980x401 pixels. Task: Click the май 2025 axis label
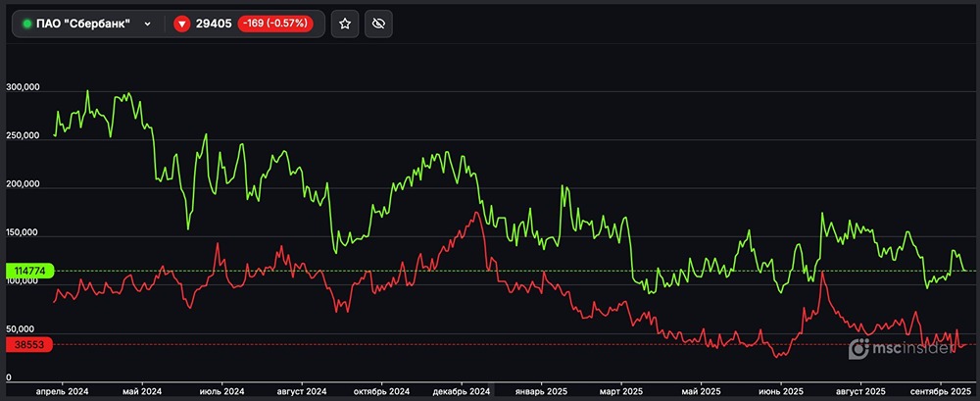(701, 391)
